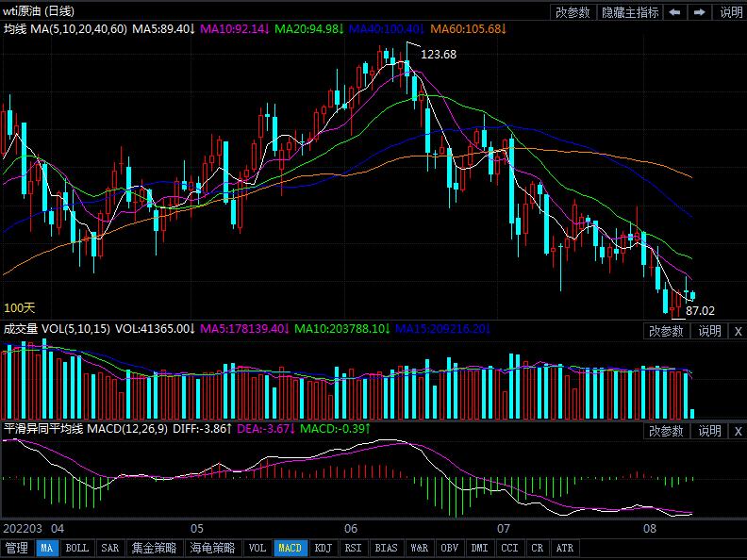Open the 管理 menu at bottom left
747x560 pixels.
pyautogui.click(x=17, y=548)
